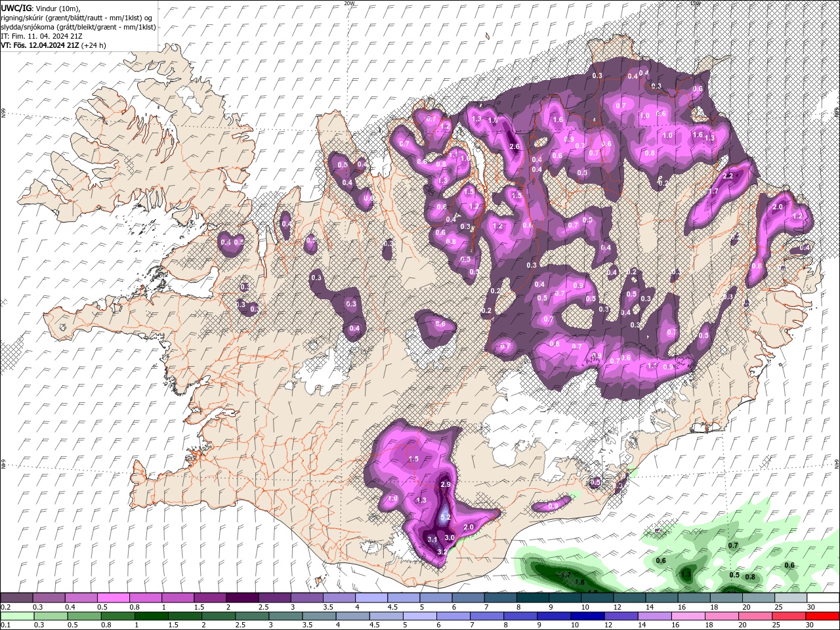Click the 2.2 snowfall value in the northeast
This screenshot has height=630, width=840.
point(728,176)
